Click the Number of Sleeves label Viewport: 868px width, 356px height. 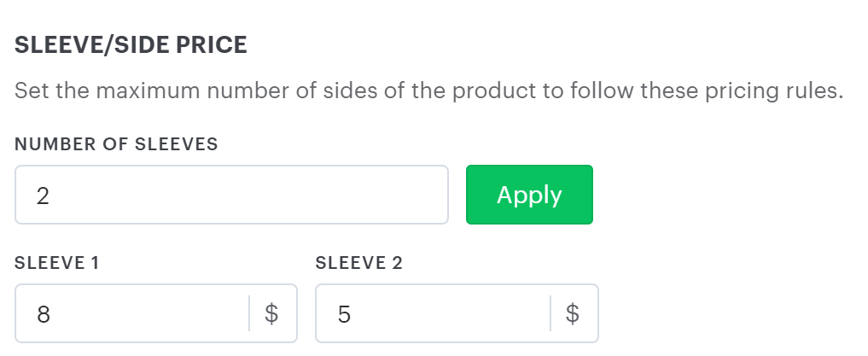click(x=116, y=144)
